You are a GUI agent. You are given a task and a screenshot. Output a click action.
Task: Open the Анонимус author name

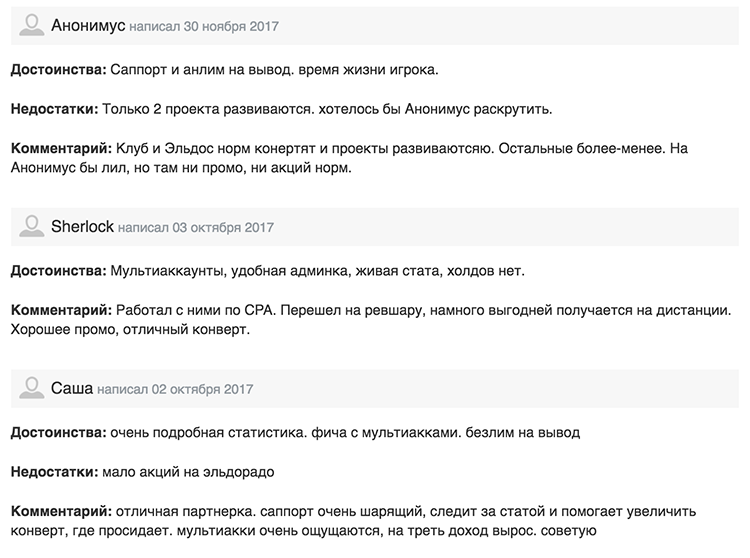coord(88,26)
